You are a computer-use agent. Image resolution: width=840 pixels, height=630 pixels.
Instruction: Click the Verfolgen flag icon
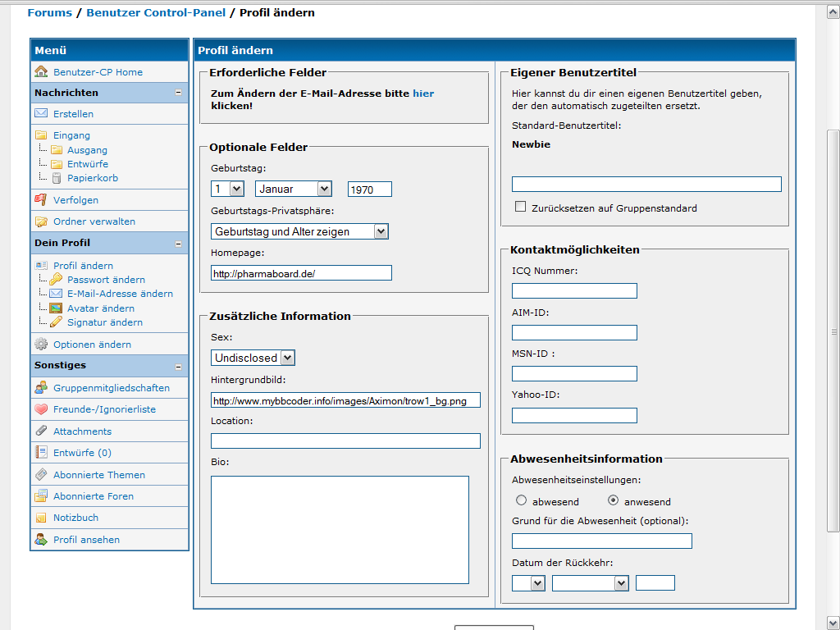[x=41, y=199]
